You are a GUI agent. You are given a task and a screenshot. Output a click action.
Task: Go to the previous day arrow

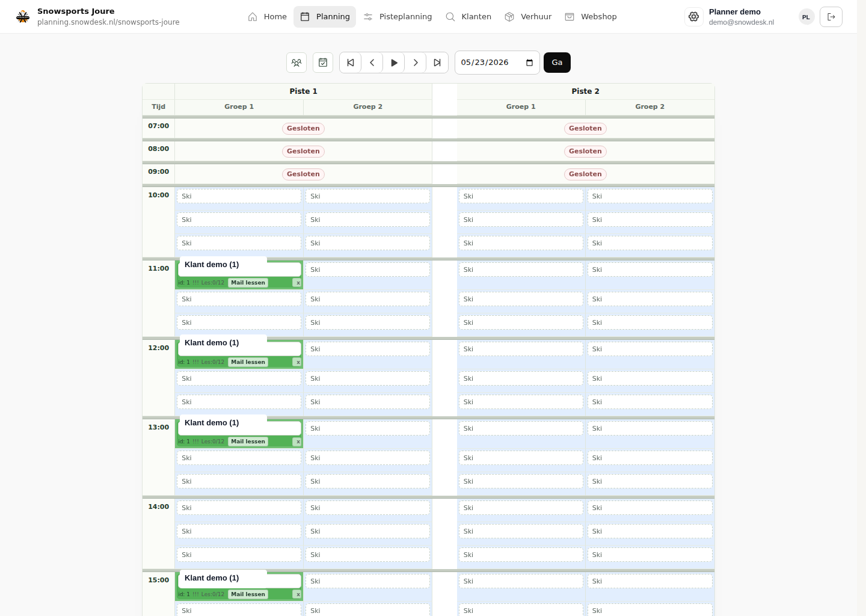coord(372,63)
